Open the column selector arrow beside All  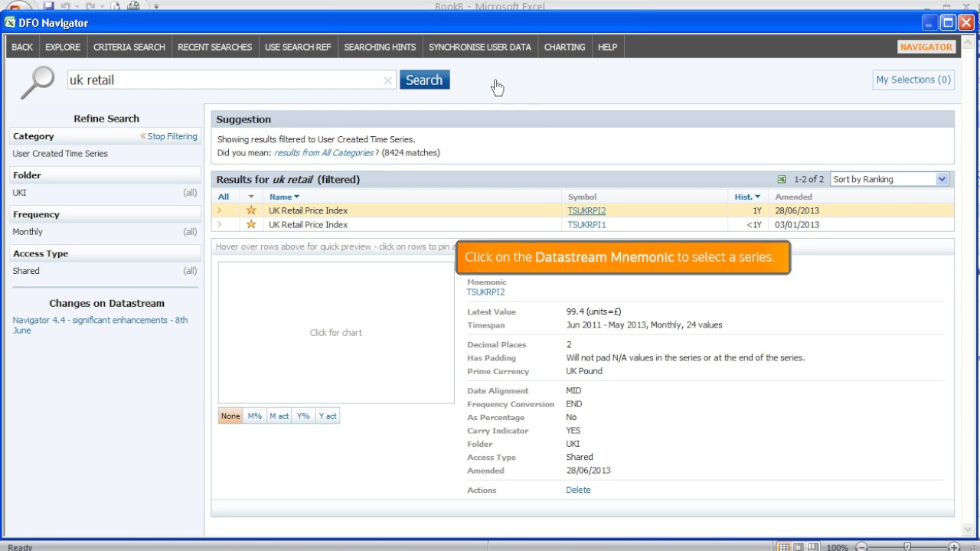click(251, 197)
